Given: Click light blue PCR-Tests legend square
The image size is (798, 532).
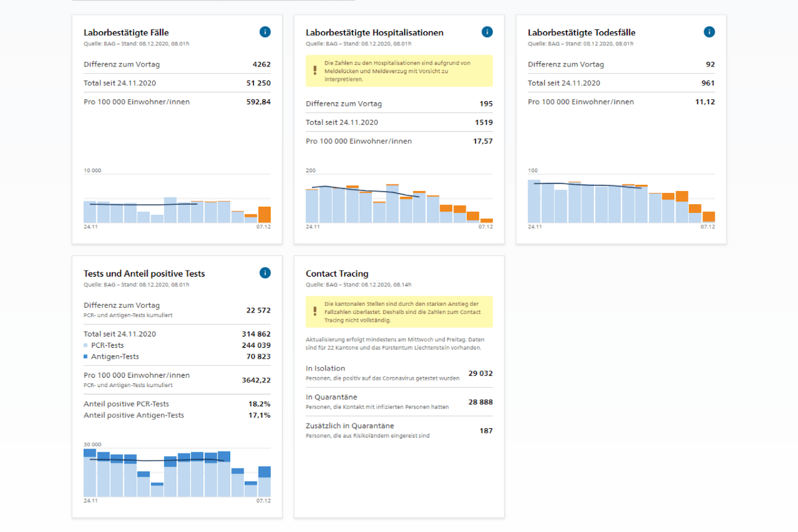Looking at the screenshot, I should pos(86,346).
